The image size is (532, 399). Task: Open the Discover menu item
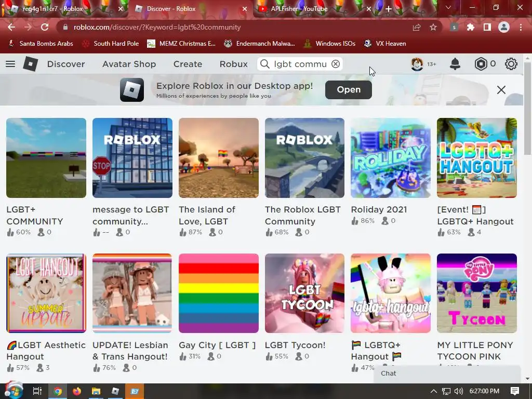point(66,64)
